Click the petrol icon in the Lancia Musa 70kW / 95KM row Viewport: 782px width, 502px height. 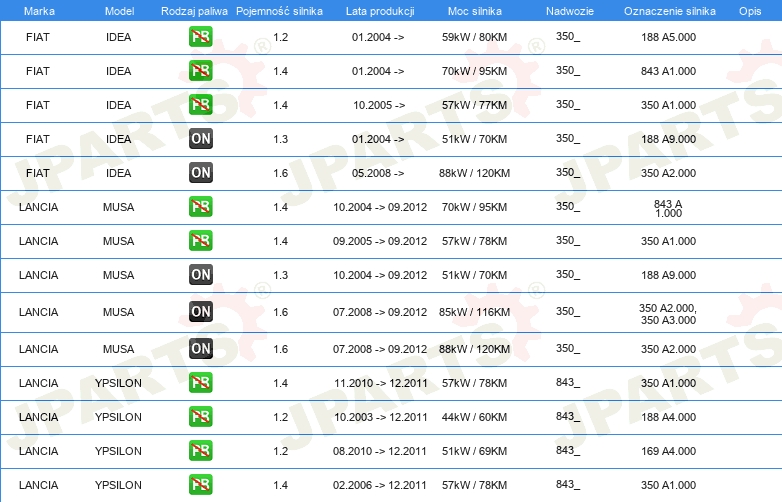(200, 207)
